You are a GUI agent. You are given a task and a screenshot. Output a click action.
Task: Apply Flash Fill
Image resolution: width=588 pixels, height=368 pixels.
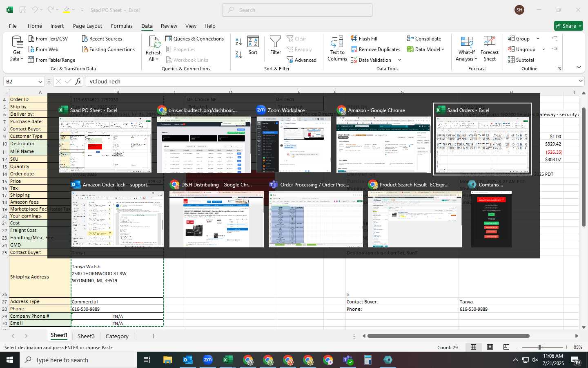coord(364,38)
